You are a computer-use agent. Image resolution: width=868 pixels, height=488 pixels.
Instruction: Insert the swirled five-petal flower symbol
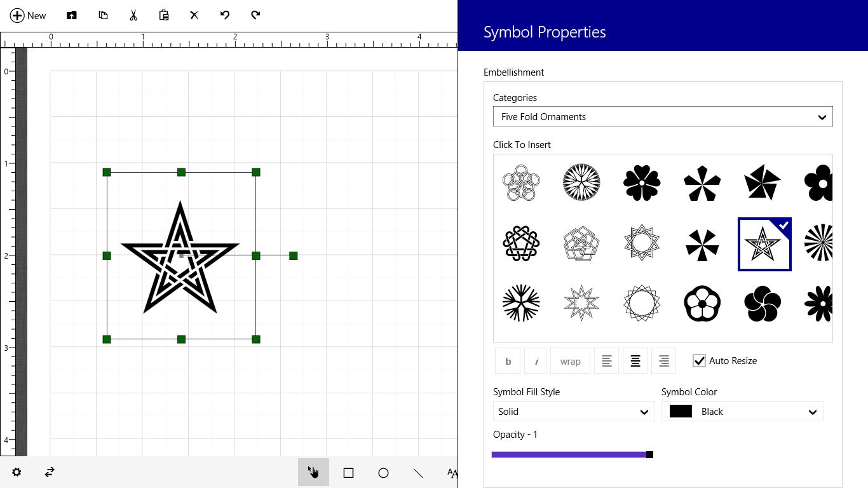[x=763, y=303]
